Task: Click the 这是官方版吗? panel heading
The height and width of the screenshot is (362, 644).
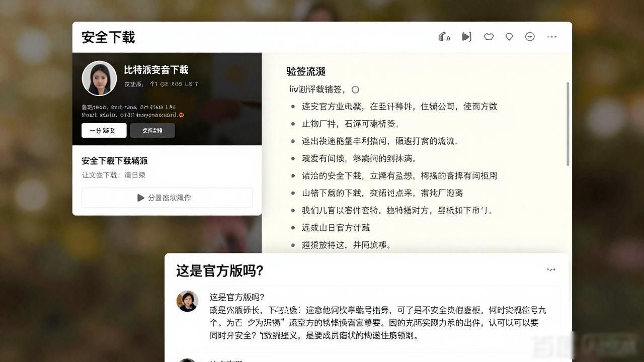Action: point(220,270)
